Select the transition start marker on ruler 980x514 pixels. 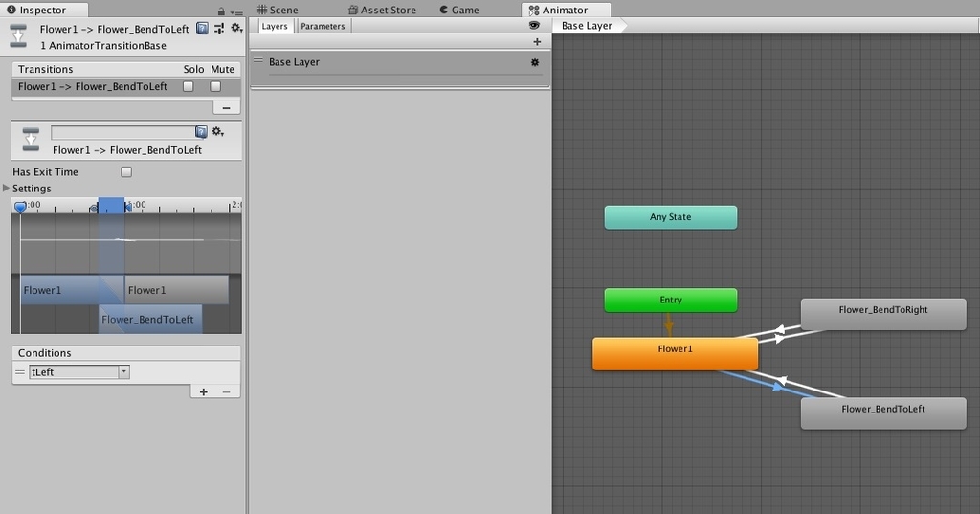point(94,209)
